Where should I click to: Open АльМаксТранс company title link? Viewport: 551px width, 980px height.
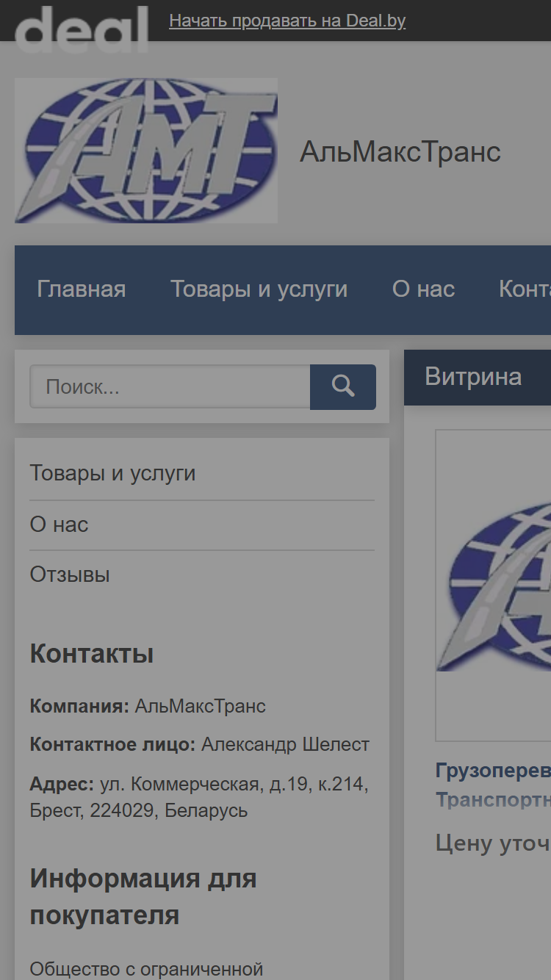click(400, 152)
